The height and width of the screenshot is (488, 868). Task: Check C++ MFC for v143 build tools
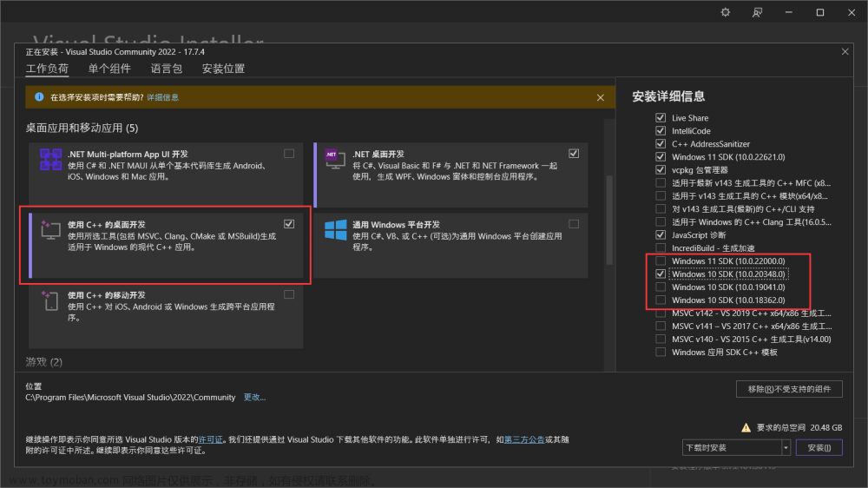[661, 183]
